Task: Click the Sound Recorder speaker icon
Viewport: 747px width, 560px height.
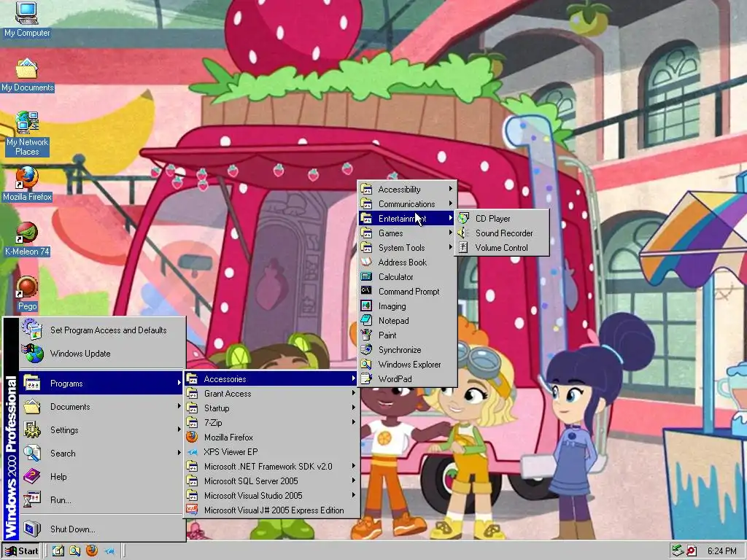Action: 463,233
